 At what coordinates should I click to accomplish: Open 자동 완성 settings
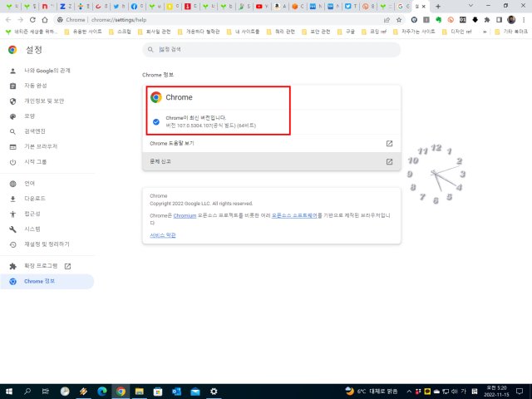(47, 86)
